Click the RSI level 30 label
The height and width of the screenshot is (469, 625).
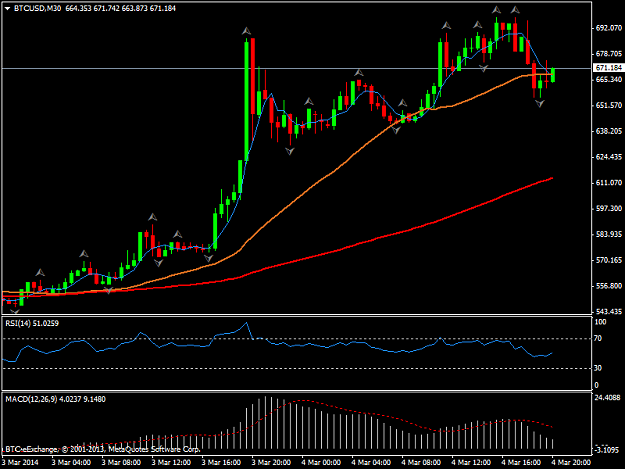598,368
